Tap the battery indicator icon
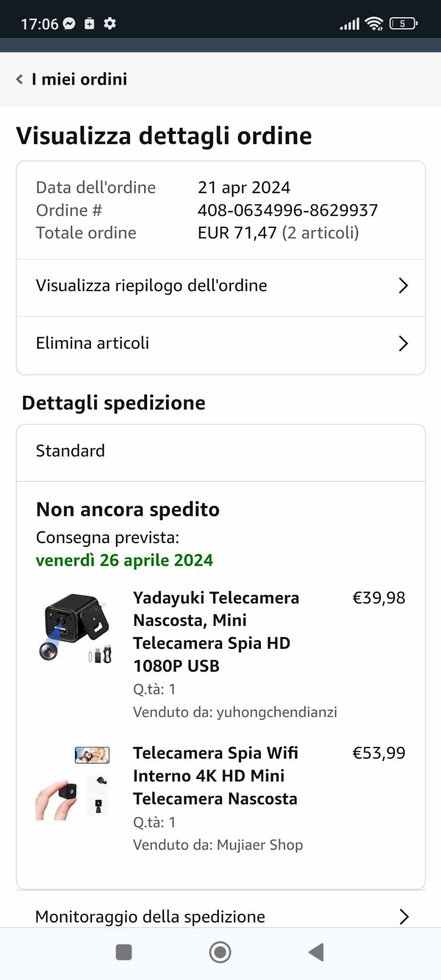Screen dimensions: 441x980 click(403, 23)
